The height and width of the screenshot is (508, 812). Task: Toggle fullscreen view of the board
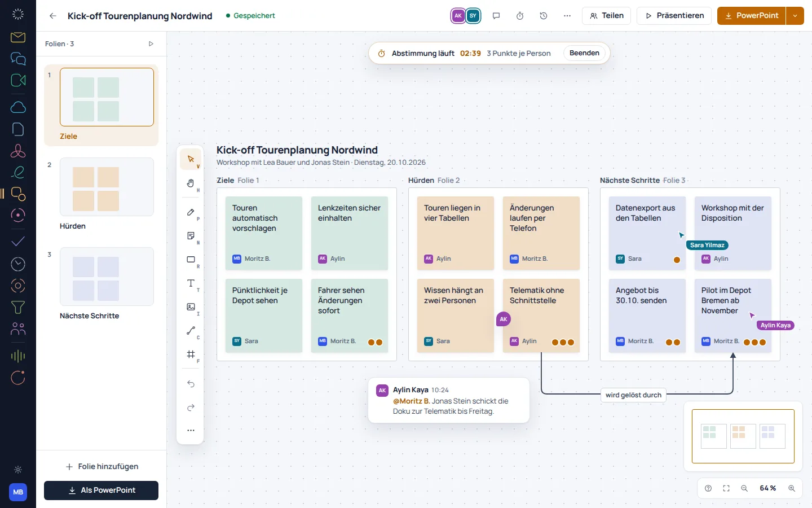726,488
